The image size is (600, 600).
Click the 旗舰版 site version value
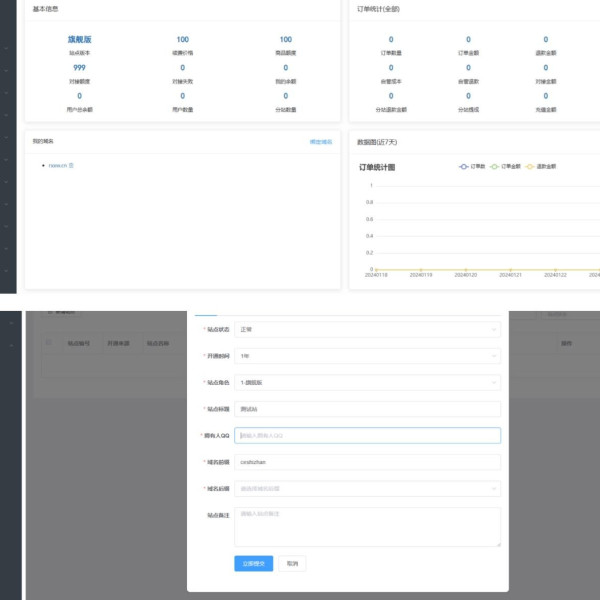click(79, 40)
